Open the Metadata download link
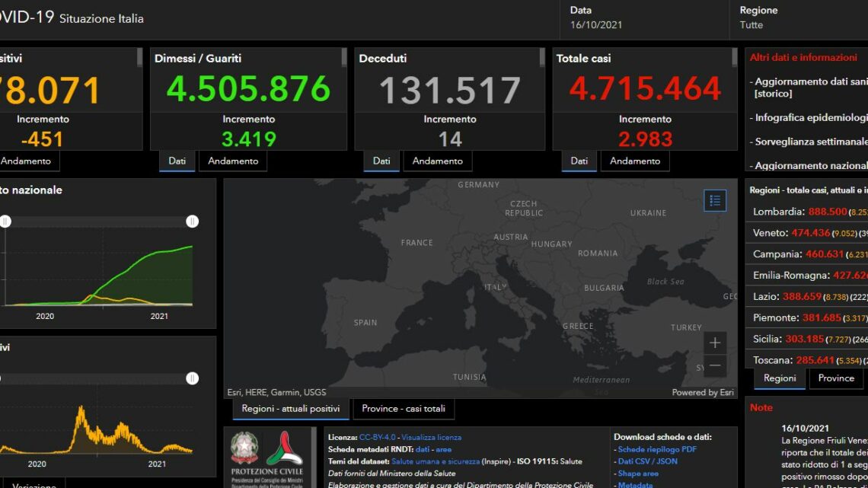Image resolution: width=868 pixels, height=488 pixels. tap(635, 485)
